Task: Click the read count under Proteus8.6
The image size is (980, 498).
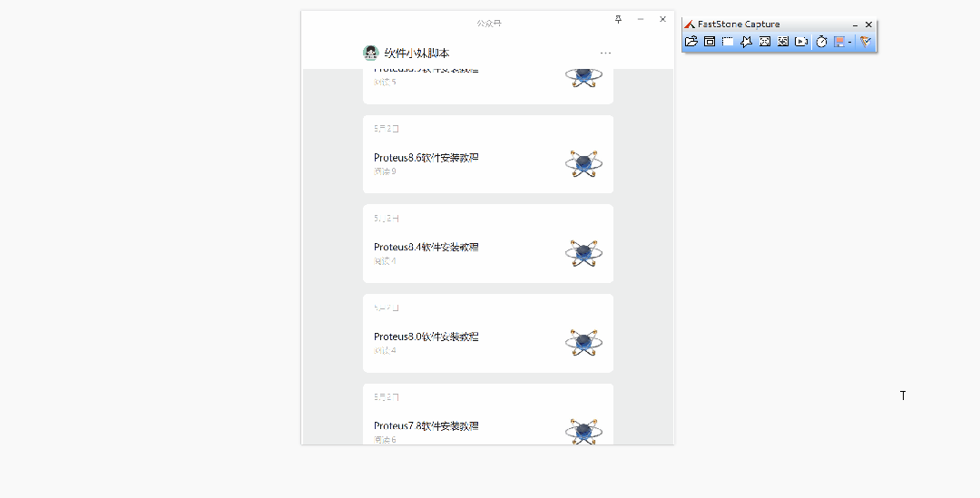Action: 385,171
